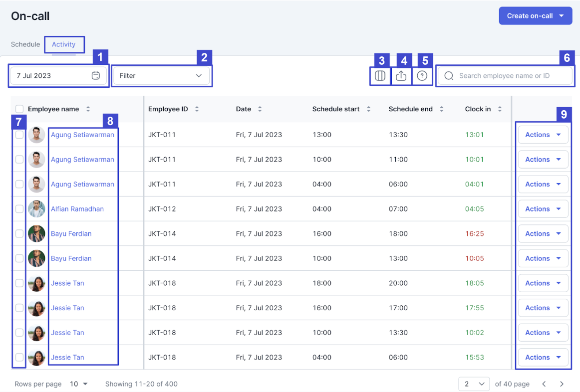Open the help question-mark icon
This screenshot has height=392, width=580.
tap(422, 75)
